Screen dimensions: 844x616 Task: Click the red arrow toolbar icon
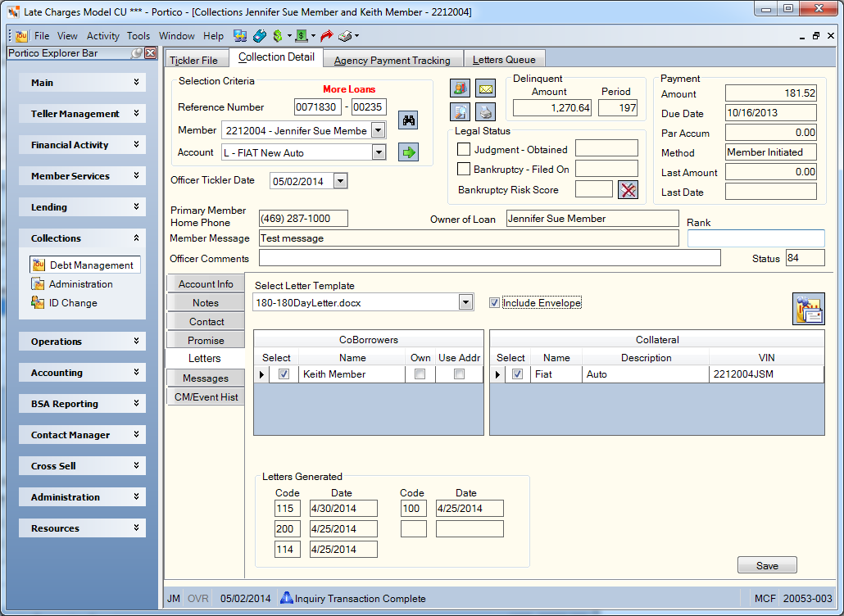pos(326,36)
